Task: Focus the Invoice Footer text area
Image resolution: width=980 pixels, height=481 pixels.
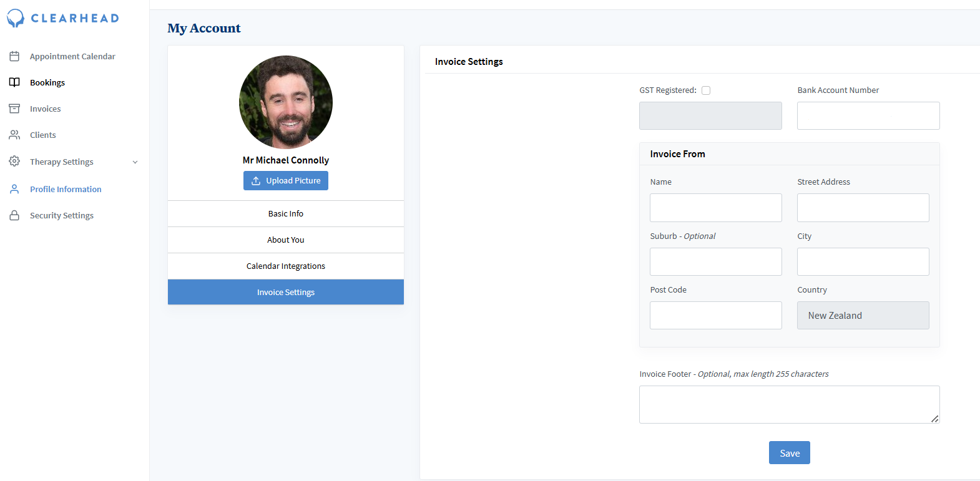Action: [x=789, y=404]
